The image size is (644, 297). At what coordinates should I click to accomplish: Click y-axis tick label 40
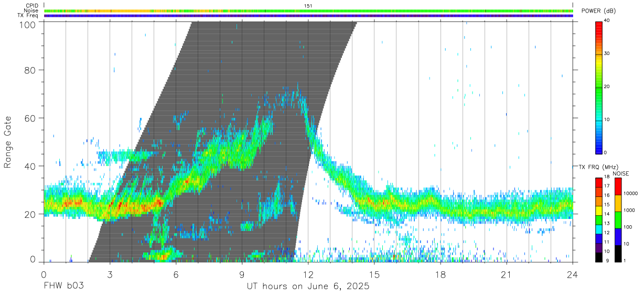(30, 166)
